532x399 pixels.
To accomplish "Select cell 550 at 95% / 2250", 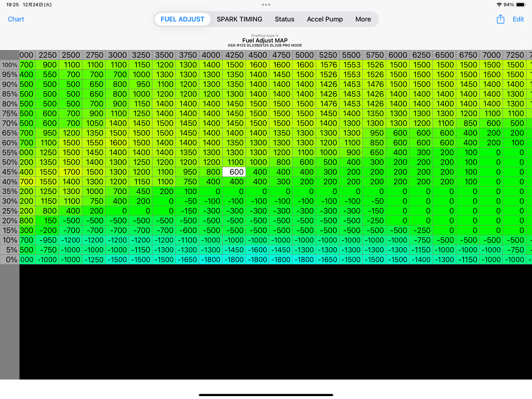I will (47, 75).
